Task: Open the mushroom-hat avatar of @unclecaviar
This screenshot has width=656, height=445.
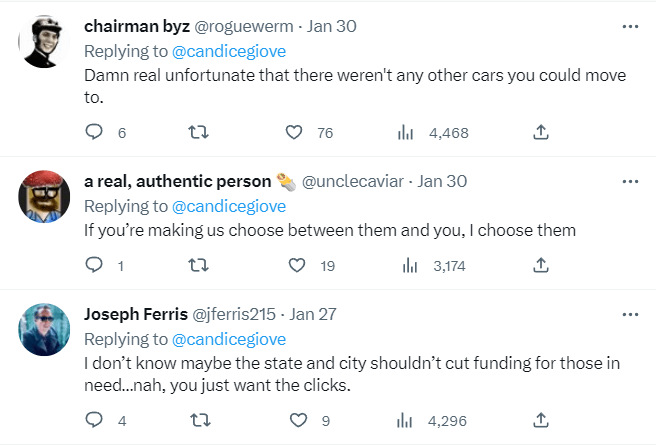Action: (x=44, y=197)
